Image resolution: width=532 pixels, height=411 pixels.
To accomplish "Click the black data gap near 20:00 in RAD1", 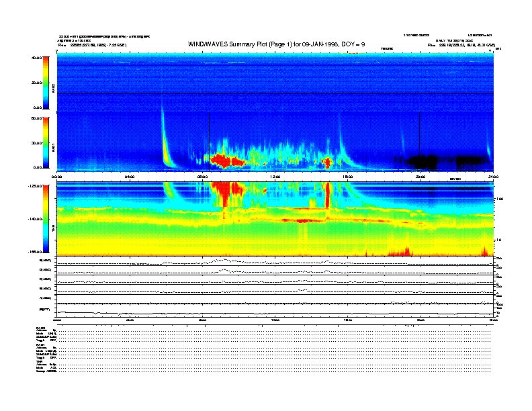I will pyautogui.click(x=422, y=162).
